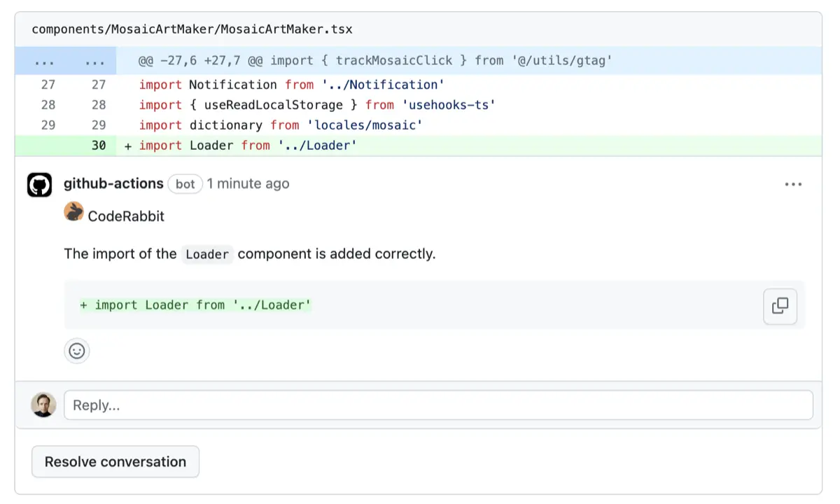Select added line number 30
This screenshot has width=840, height=504.
pyautogui.click(x=99, y=146)
